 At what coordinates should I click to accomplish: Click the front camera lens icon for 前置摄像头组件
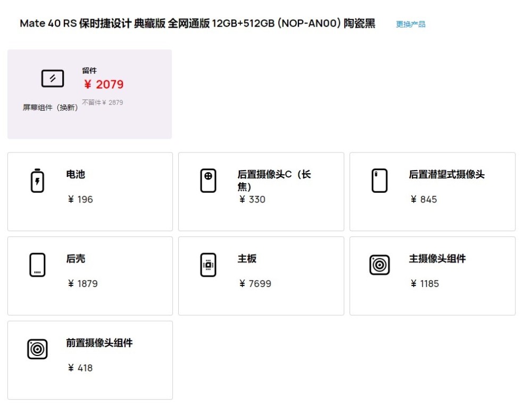coord(37,349)
